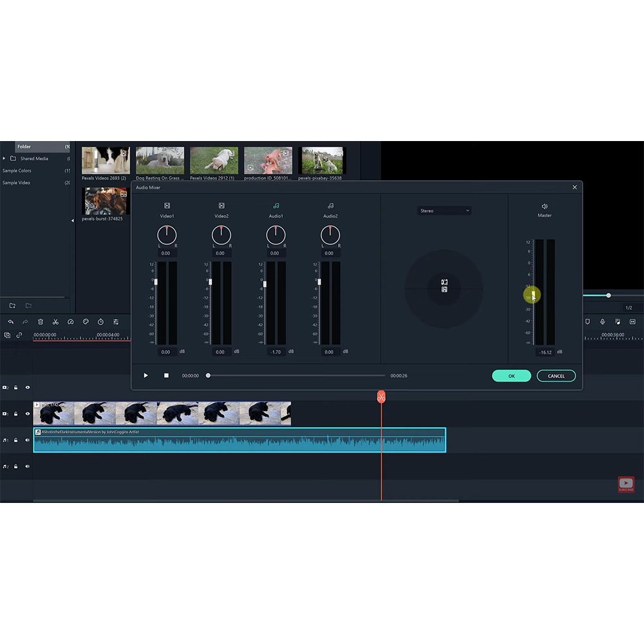644x644 pixels.
Task: Click the Master -16.12 dB value field
Action: pos(545,352)
